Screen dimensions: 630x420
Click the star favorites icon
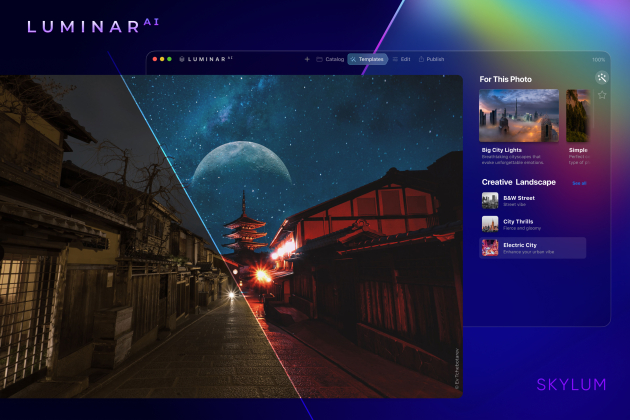tap(602, 95)
